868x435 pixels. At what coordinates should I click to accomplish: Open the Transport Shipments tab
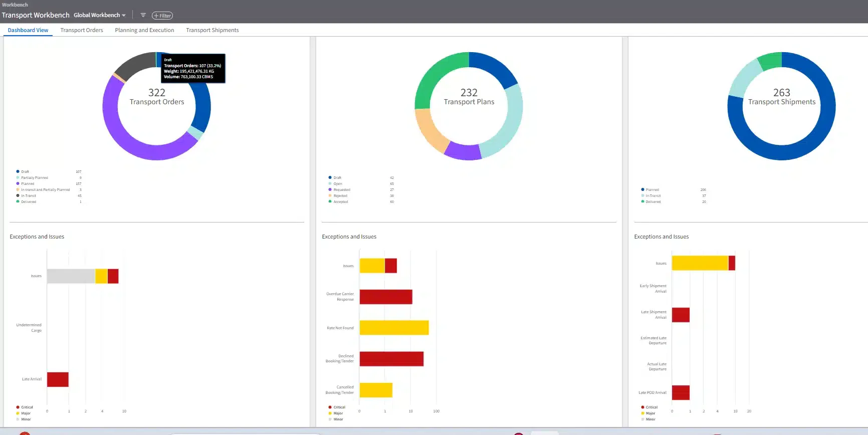[x=212, y=30]
